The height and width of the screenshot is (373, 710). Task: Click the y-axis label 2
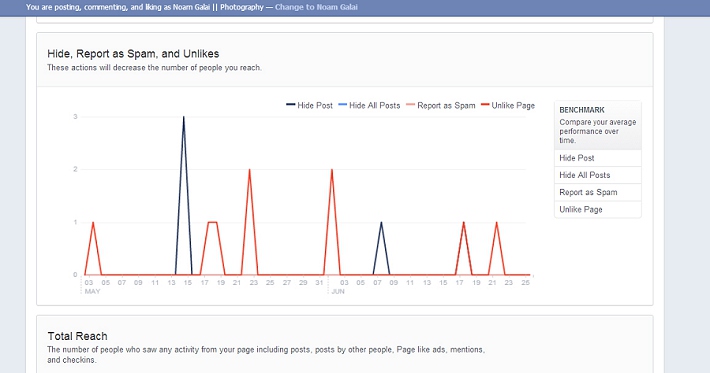pyautogui.click(x=76, y=169)
